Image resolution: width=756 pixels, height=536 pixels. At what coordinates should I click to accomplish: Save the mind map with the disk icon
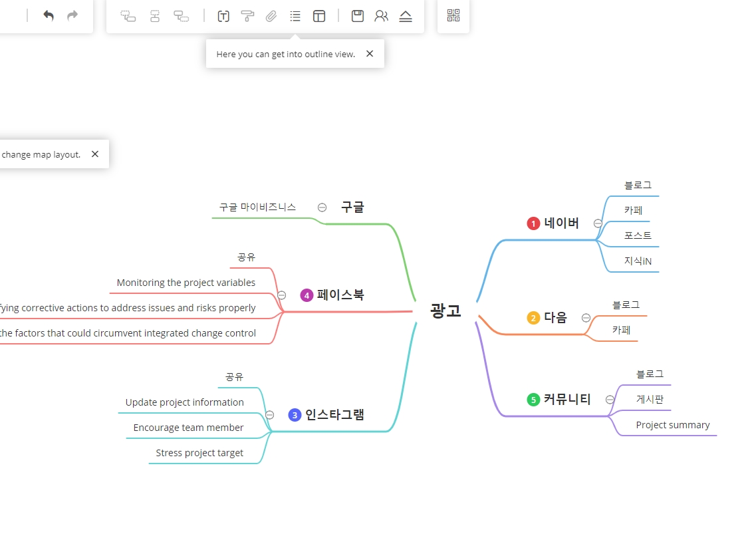click(x=357, y=16)
